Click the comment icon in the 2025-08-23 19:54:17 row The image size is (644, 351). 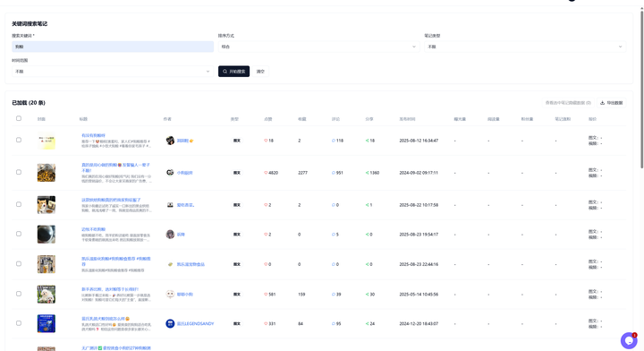click(334, 235)
